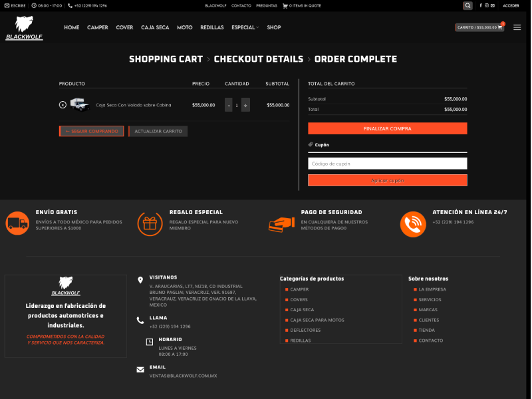Click the Regalo Especial gift icon
The image size is (532, 399).
click(150, 223)
